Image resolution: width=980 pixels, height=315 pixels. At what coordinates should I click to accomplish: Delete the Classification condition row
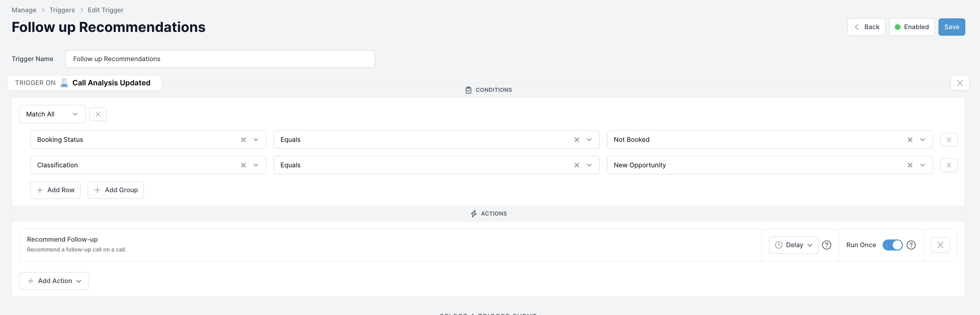click(x=949, y=165)
